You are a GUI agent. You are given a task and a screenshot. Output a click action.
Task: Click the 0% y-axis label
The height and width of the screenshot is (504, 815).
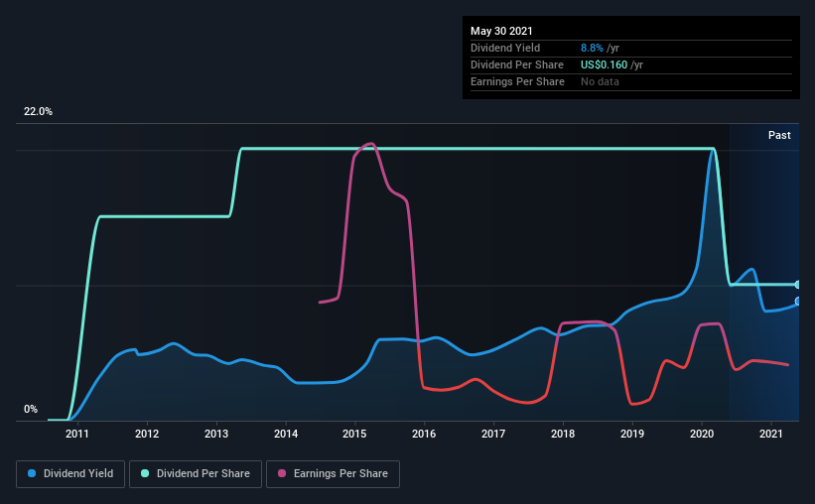click(31, 410)
